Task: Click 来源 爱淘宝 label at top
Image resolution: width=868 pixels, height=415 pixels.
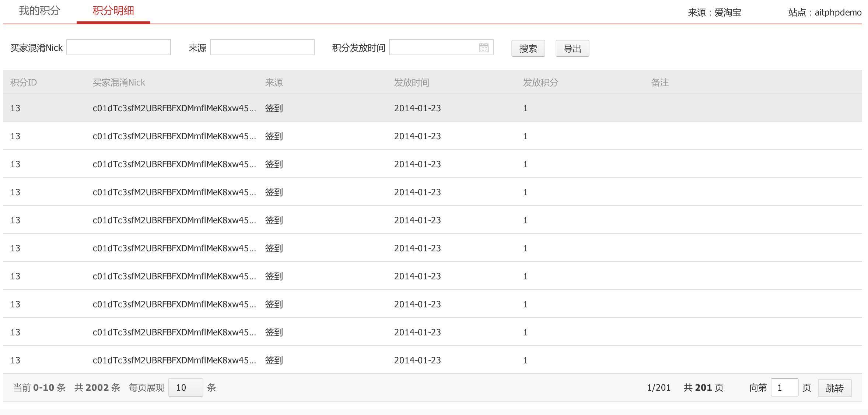Action: click(x=714, y=13)
